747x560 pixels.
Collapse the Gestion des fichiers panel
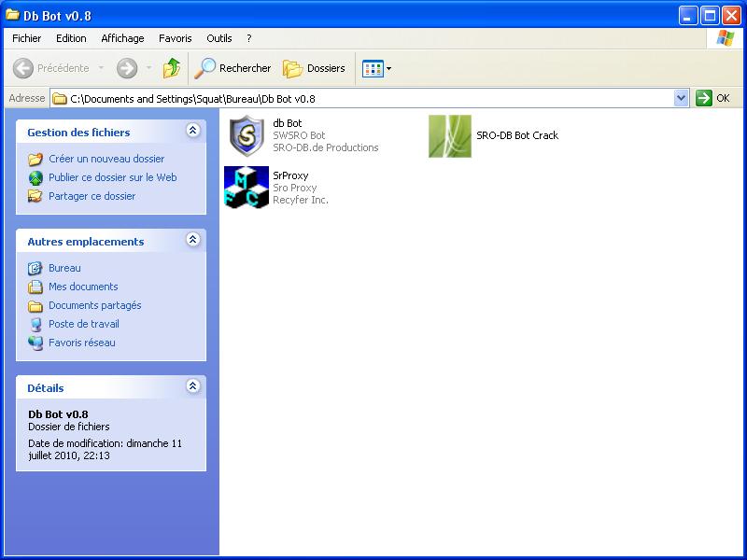(x=193, y=131)
